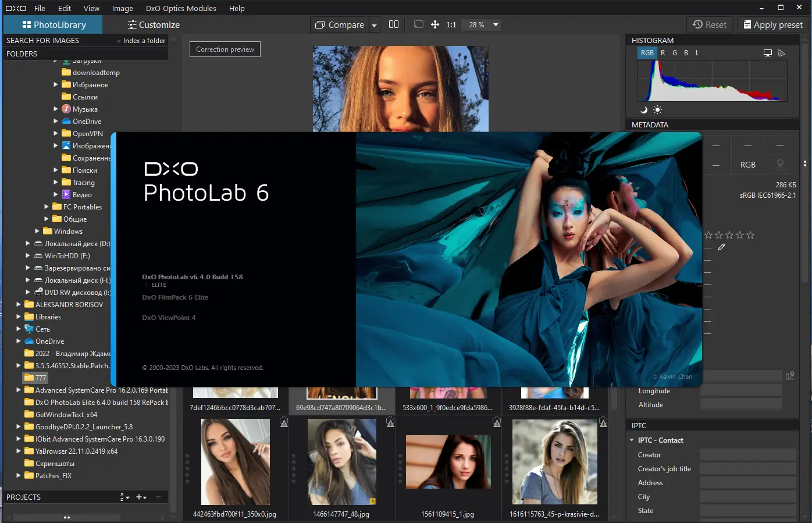Toggle the shadow clipping moon indicator

pyautogui.click(x=643, y=109)
